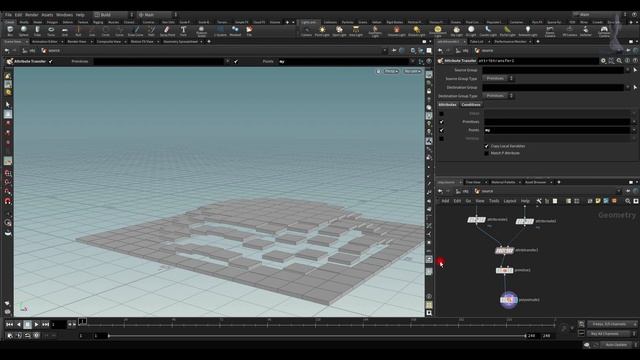
Task: Select the Font shelf tool
Action: pos(183,31)
